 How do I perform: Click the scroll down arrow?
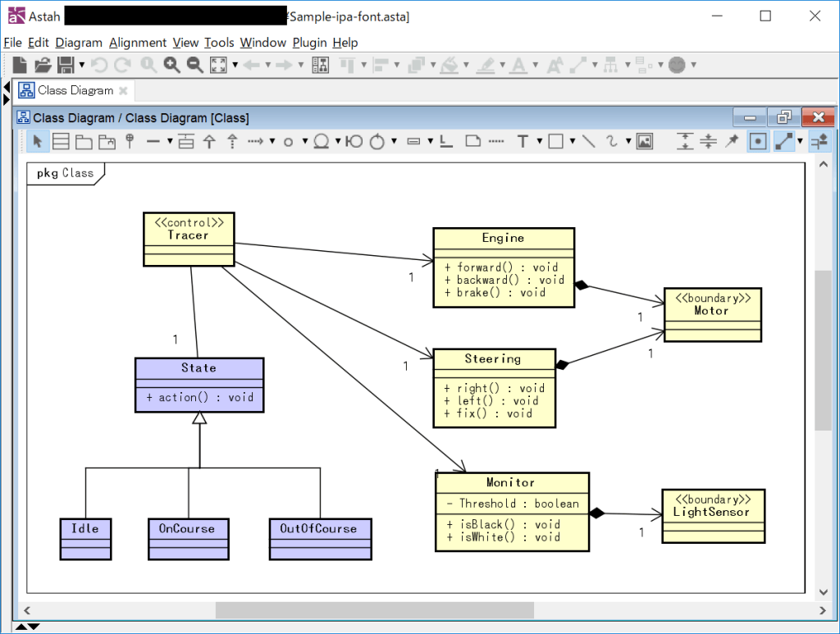824,592
